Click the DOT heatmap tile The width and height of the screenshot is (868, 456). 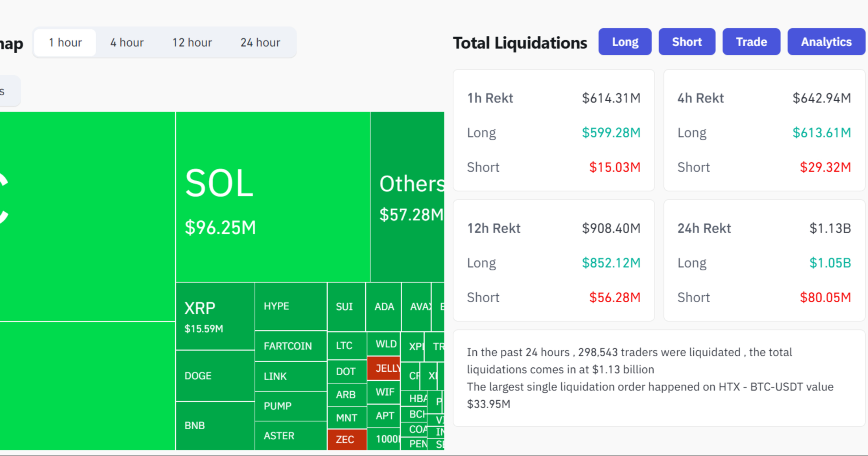coord(346,372)
